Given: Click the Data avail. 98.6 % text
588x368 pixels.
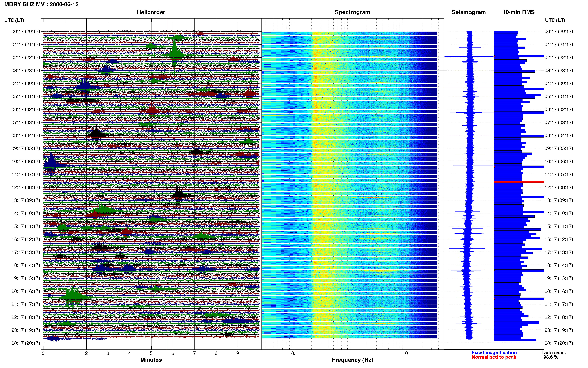Looking at the screenshot, I should (x=554, y=355).
